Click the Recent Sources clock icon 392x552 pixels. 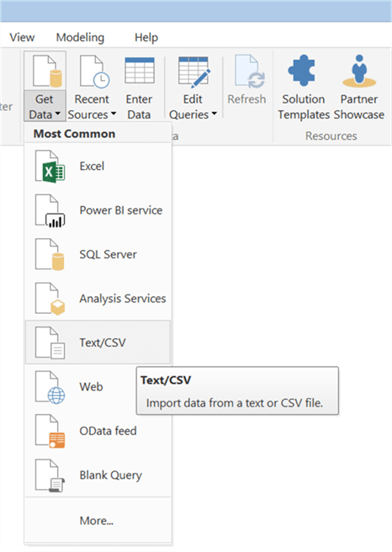pos(94,72)
